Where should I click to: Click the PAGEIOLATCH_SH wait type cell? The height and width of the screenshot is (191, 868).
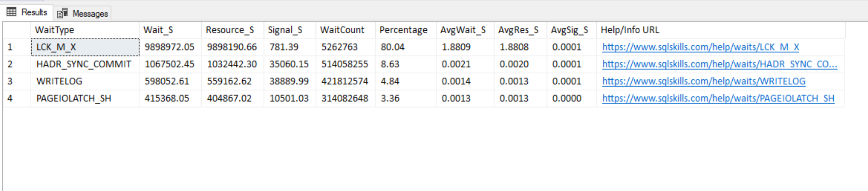pyautogui.click(x=85, y=98)
